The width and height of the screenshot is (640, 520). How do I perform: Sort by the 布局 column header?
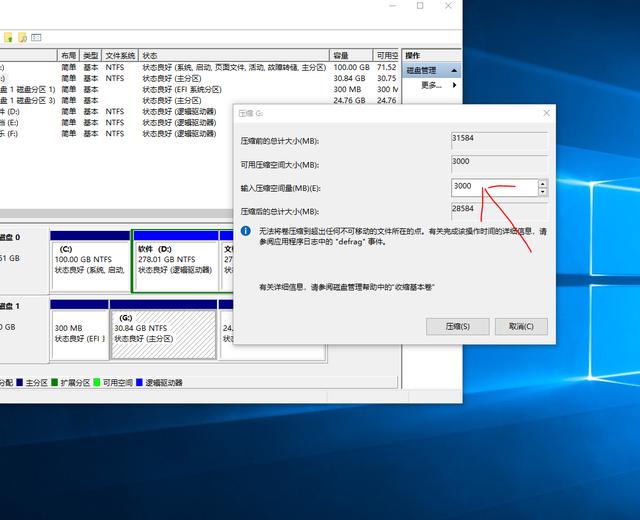(69, 56)
